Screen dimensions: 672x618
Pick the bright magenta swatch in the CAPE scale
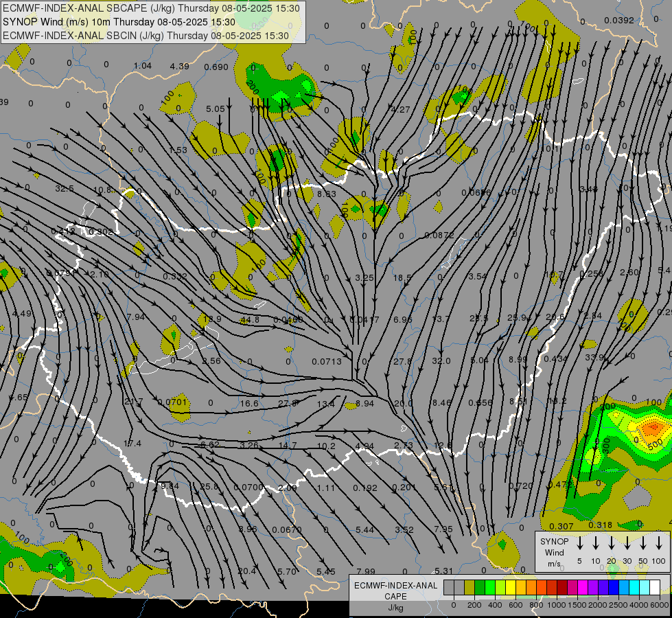583,588
